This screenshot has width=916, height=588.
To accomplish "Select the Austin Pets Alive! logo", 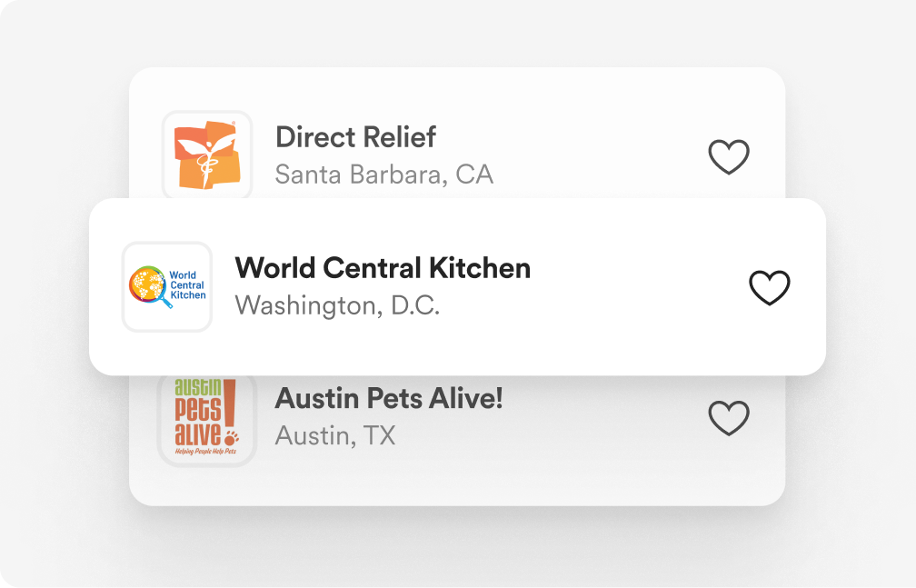I will point(207,418).
